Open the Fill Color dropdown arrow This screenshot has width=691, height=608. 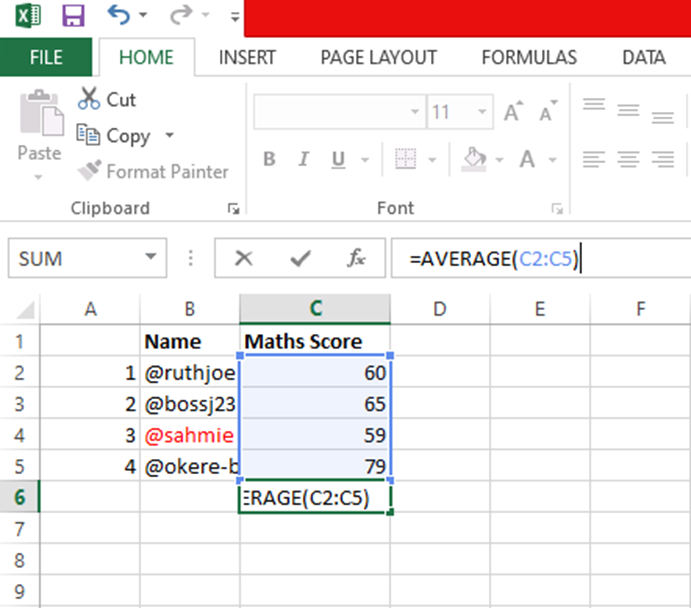pyautogui.click(x=499, y=159)
